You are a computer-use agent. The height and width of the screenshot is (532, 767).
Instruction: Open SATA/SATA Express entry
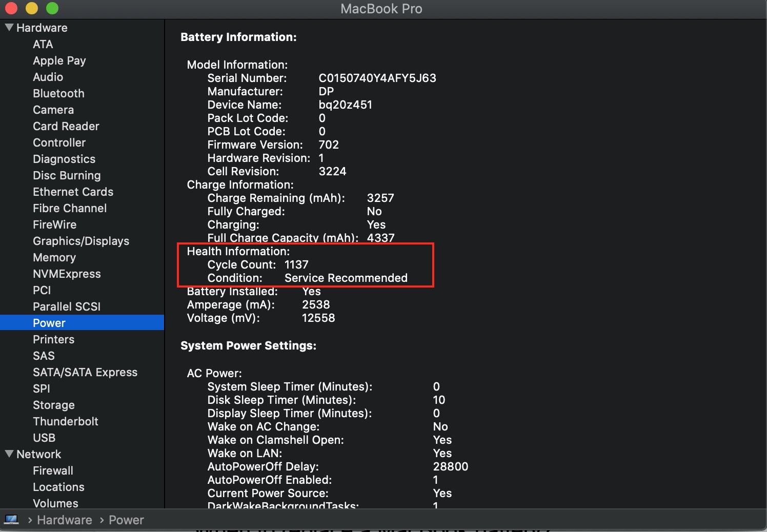[x=85, y=372]
